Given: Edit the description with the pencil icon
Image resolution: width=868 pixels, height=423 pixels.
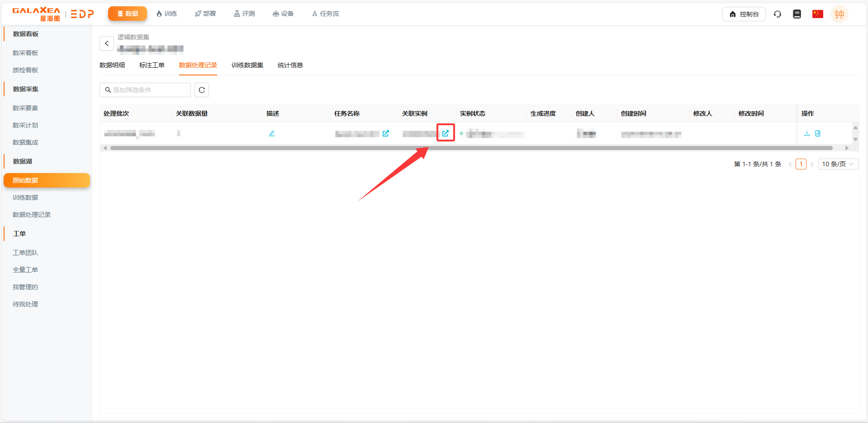Looking at the screenshot, I should pos(272,133).
